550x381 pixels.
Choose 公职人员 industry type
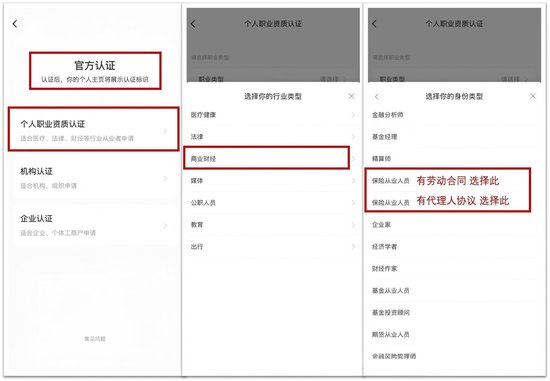(272, 202)
